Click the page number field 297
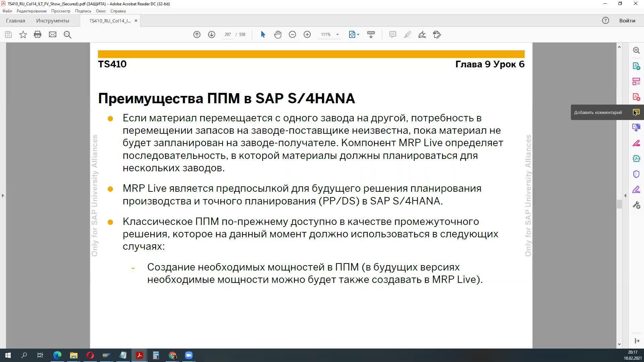Image resolution: width=644 pixels, height=362 pixels. [228, 35]
